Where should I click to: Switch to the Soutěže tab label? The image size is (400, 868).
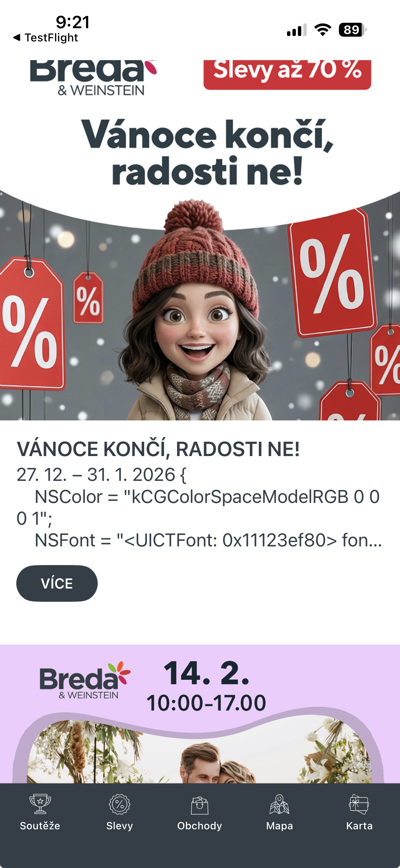coord(40,826)
